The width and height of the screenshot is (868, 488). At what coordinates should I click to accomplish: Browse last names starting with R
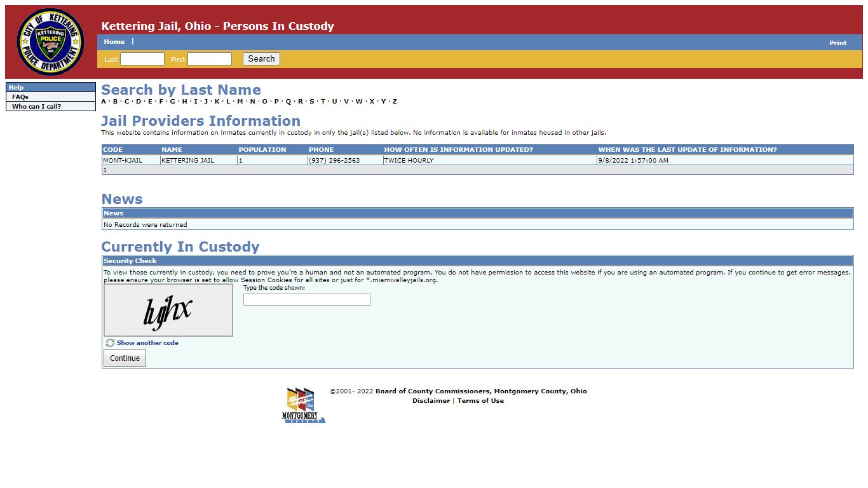coord(300,102)
